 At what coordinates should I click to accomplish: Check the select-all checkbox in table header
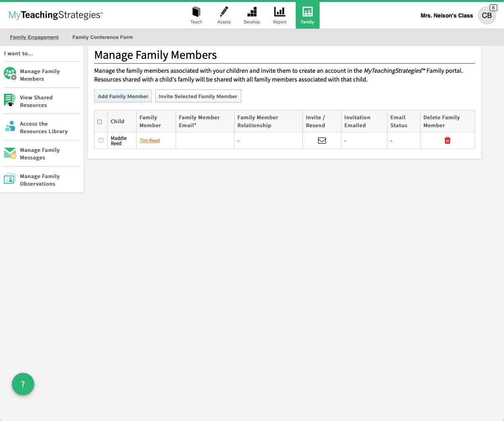tap(100, 122)
